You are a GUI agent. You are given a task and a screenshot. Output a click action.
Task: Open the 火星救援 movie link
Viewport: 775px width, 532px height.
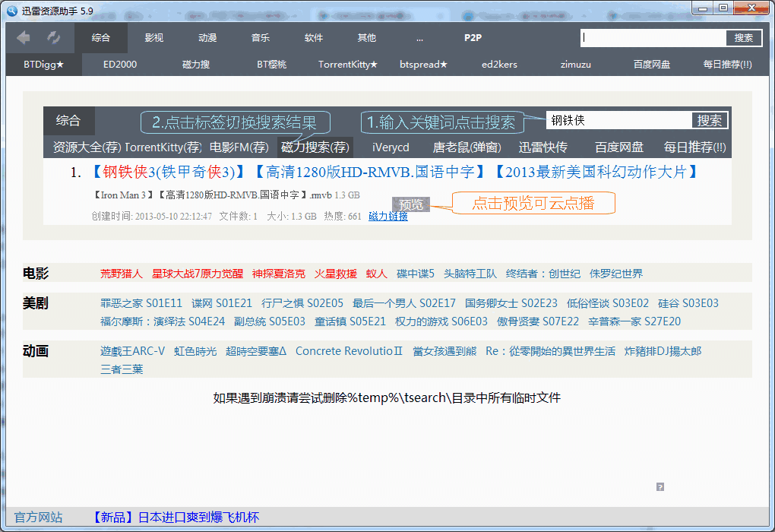point(336,274)
